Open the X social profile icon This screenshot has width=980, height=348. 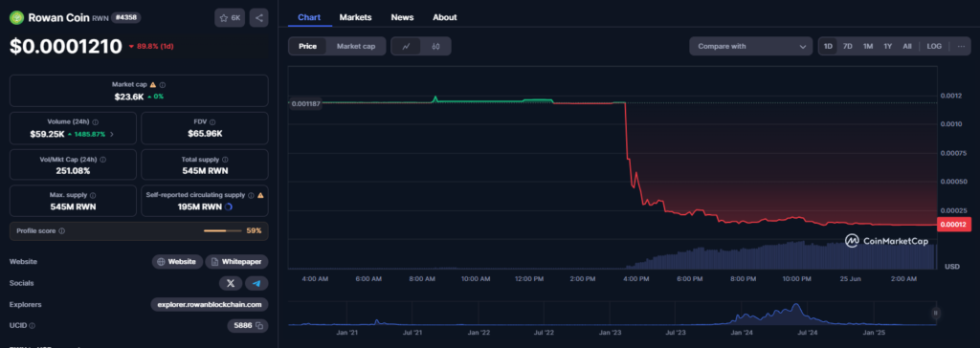(x=231, y=283)
